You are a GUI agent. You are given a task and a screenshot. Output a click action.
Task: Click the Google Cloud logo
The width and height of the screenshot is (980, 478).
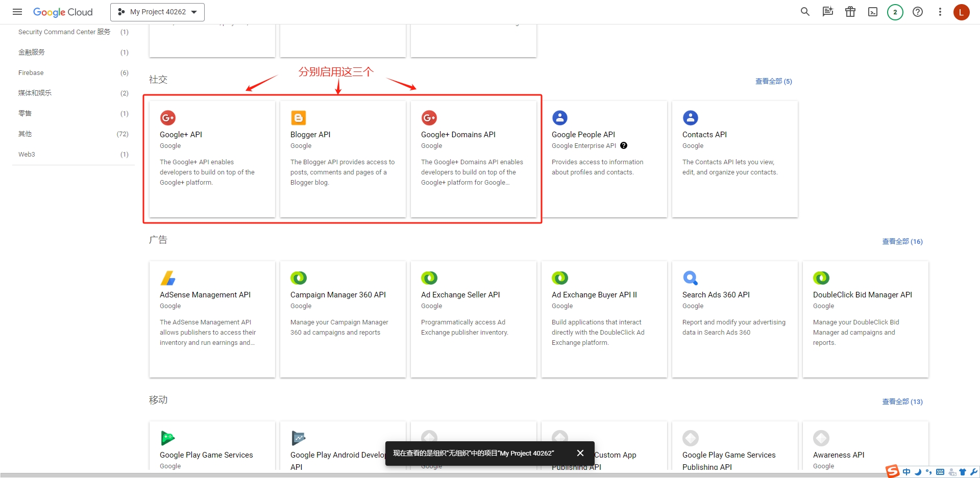(63, 12)
